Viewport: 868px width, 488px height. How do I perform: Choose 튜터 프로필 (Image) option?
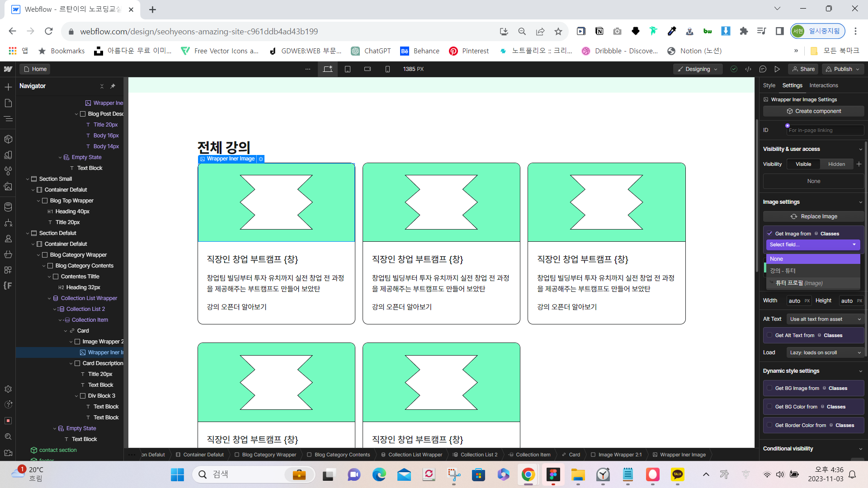813,283
